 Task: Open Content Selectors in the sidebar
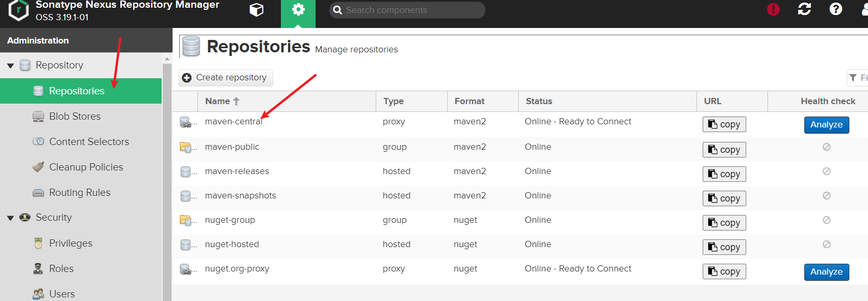(x=81, y=141)
